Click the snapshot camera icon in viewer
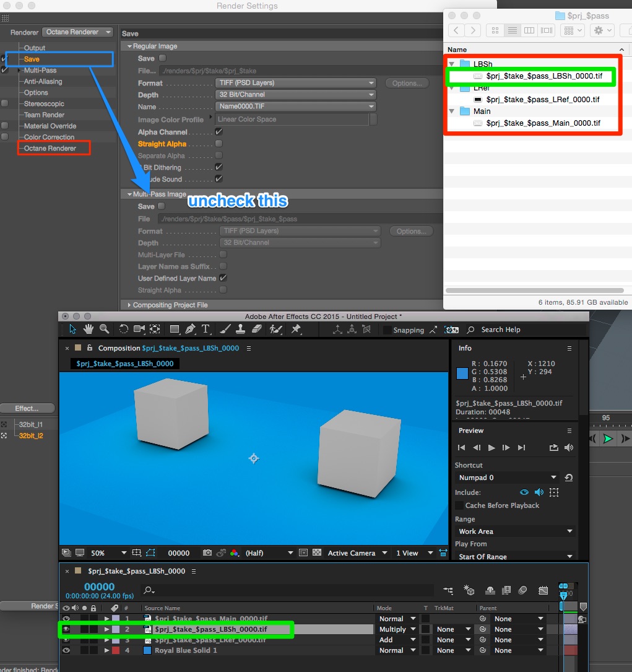 pyautogui.click(x=207, y=553)
